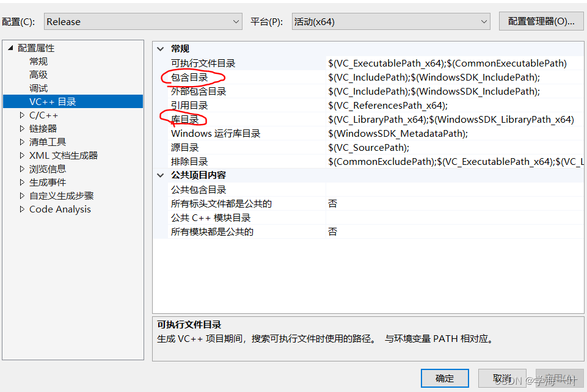Expand the 链接器 tree node
The image size is (587, 392).
pos(22,128)
